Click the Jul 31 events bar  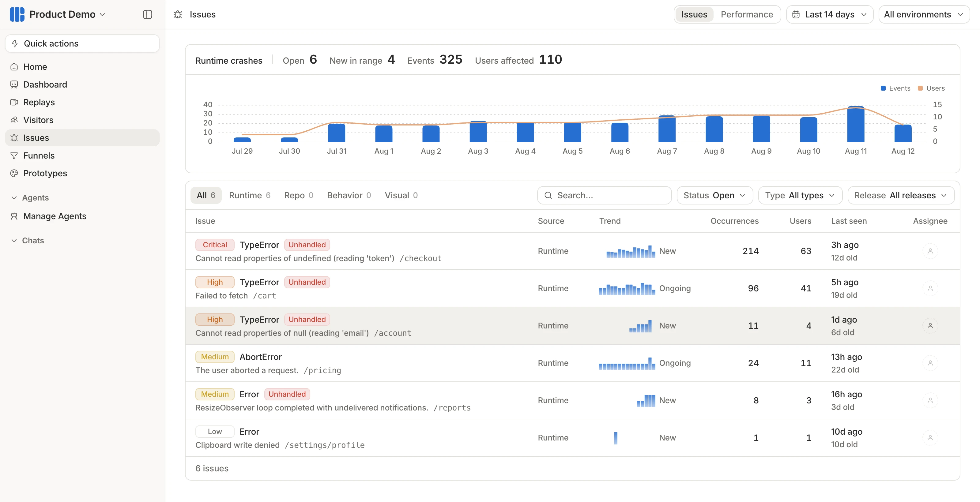click(x=336, y=133)
